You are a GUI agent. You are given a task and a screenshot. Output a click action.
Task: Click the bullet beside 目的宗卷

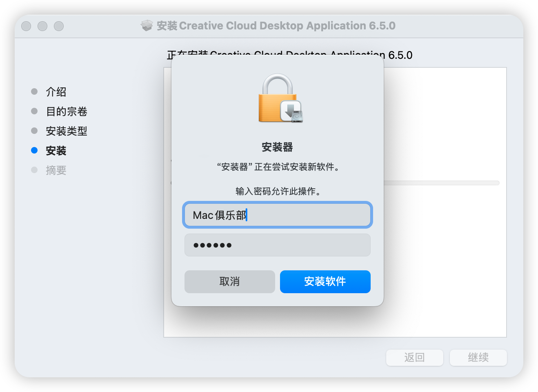(x=34, y=111)
